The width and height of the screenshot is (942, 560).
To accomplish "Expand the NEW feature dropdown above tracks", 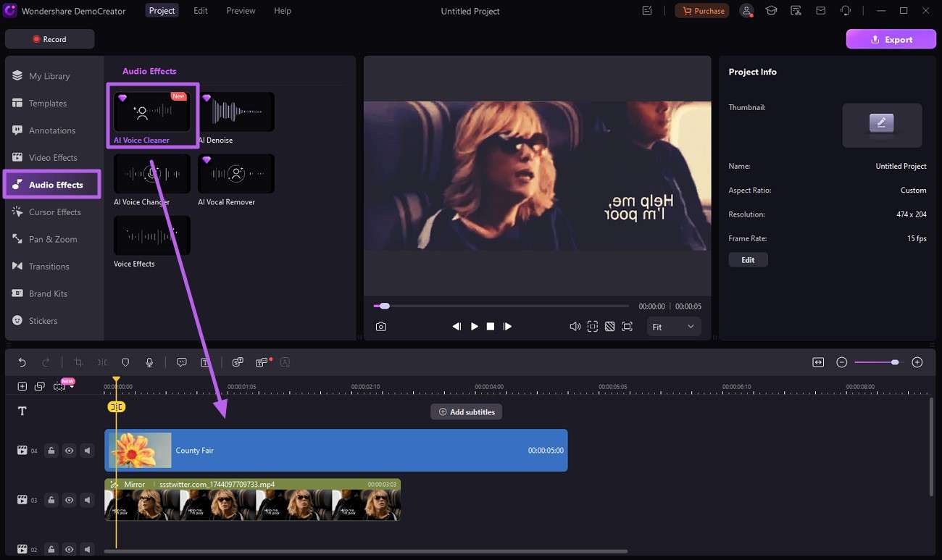I will click(72, 387).
